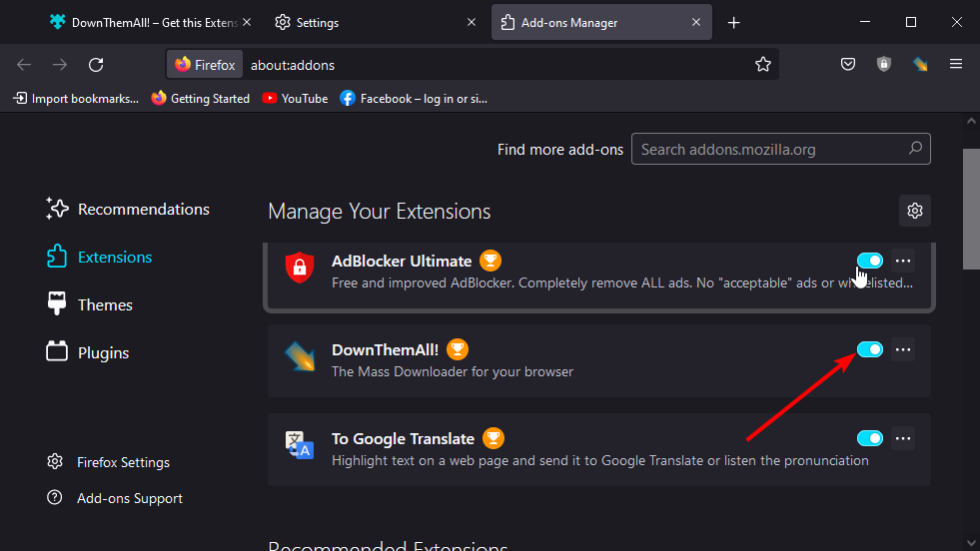Bookmark this page with the star icon
Viewport: 980px width, 551px height.
pyautogui.click(x=762, y=64)
